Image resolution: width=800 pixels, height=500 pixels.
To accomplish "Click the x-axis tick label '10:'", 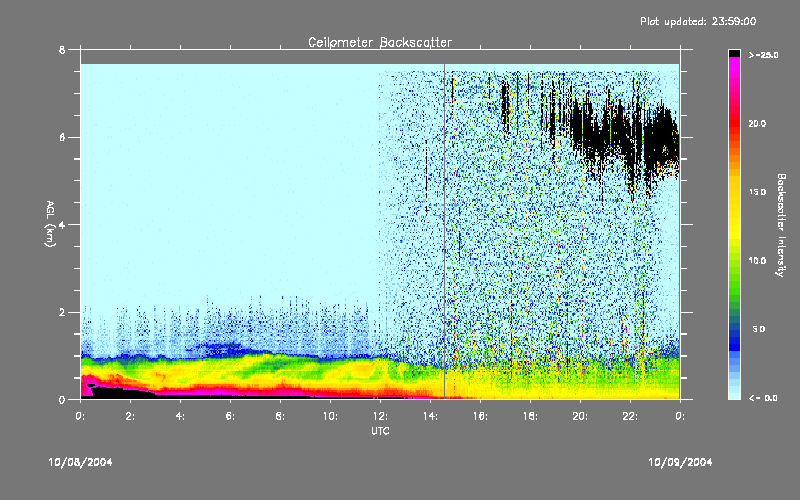I will (x=330, y=416).
